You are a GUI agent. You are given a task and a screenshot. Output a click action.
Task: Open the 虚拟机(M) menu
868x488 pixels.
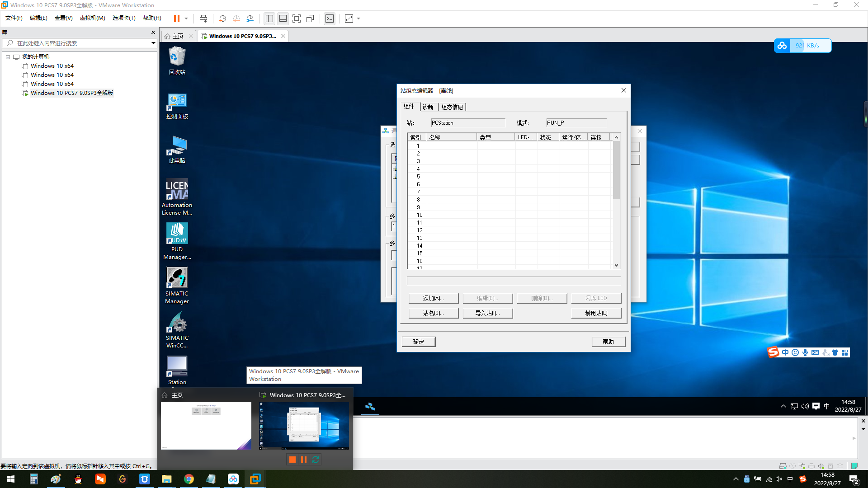92,18
